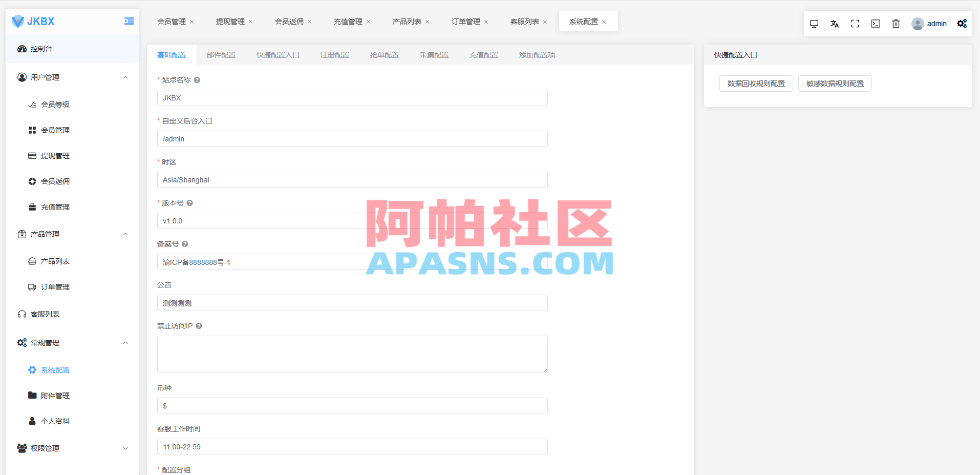Close the 系统配置 tab

604,22
